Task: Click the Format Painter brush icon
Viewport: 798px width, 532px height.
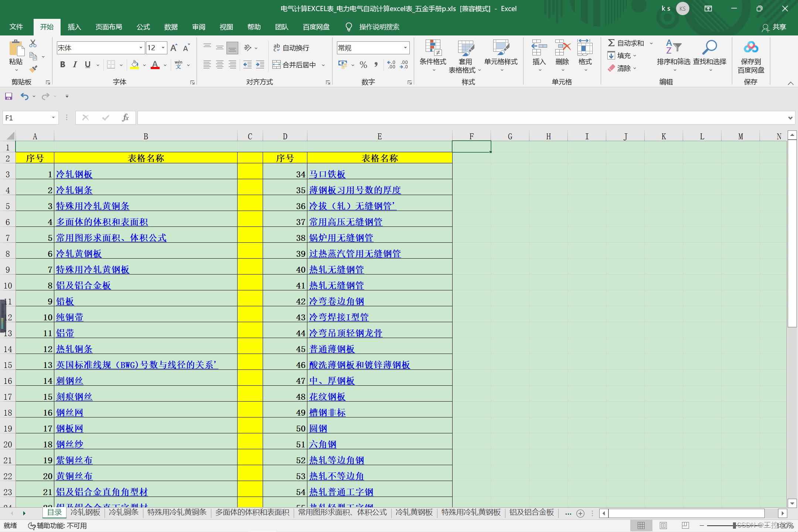Action: click(33, 69)
